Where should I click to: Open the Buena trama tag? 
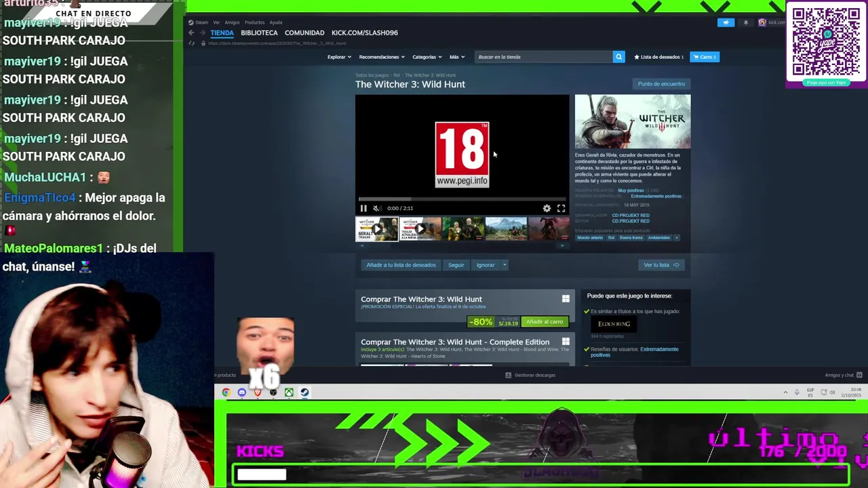(631, 238)
